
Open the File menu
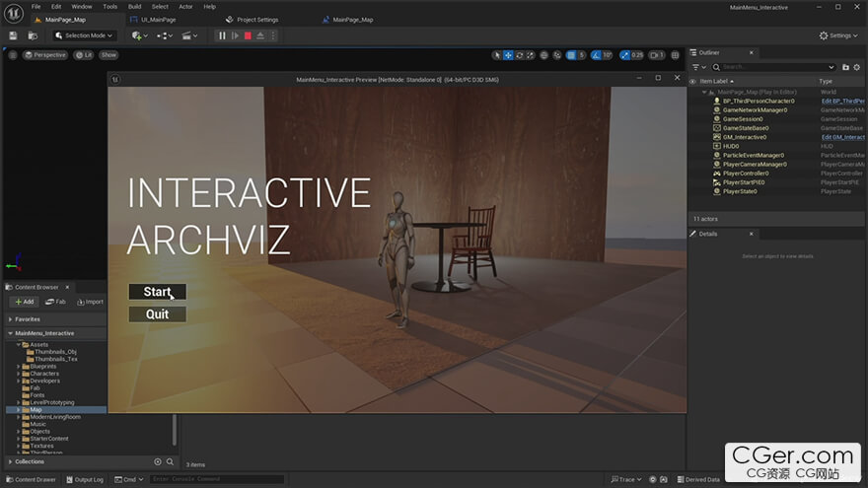coord(36,7)
